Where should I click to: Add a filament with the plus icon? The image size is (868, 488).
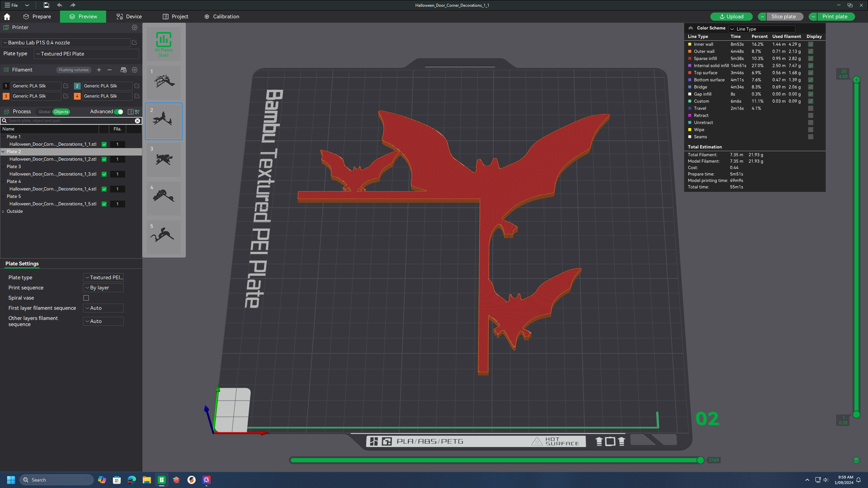pyautogui.click(x=99, y=70)
